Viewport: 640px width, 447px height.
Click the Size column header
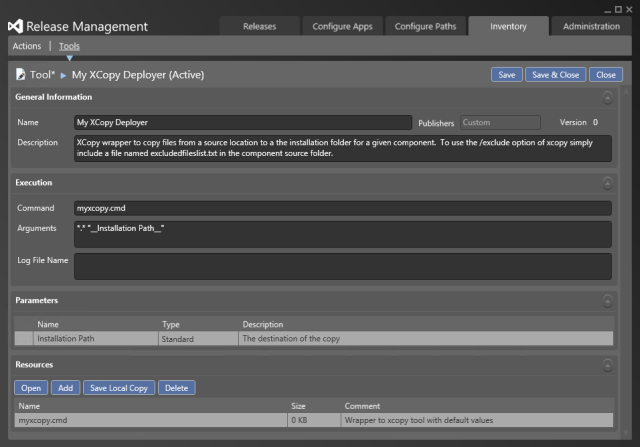(x=298, y=406)
